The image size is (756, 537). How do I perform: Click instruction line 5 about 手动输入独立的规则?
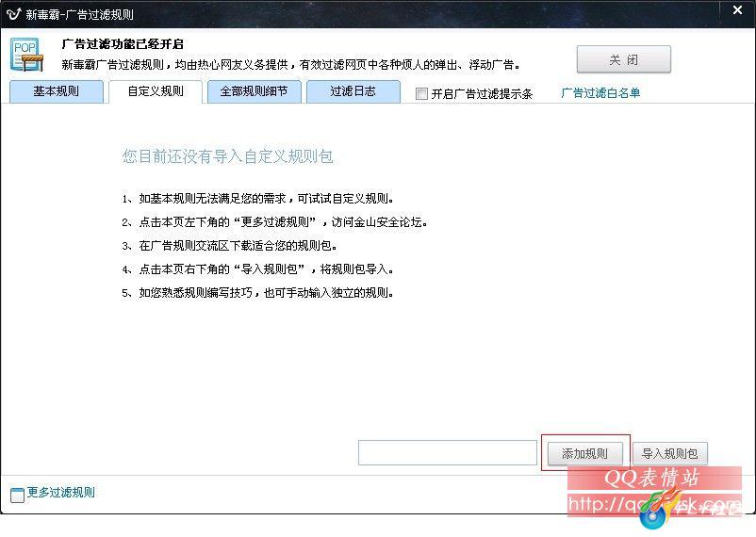pyautogui.click(x=257, y=293)
